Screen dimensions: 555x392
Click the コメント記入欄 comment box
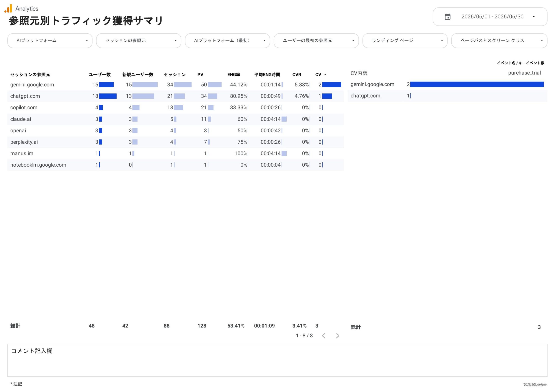coord(277,360)
